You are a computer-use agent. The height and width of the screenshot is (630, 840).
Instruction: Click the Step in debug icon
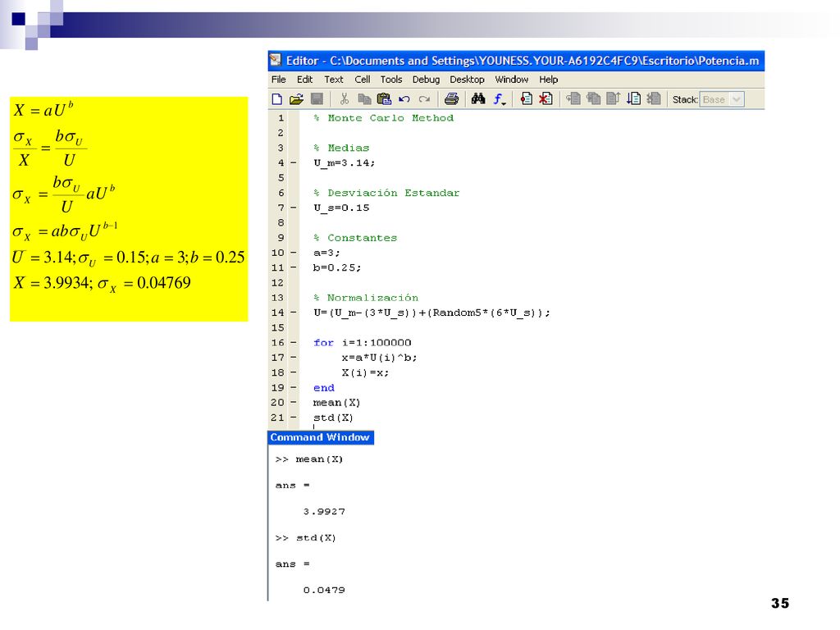coord(594,99)
